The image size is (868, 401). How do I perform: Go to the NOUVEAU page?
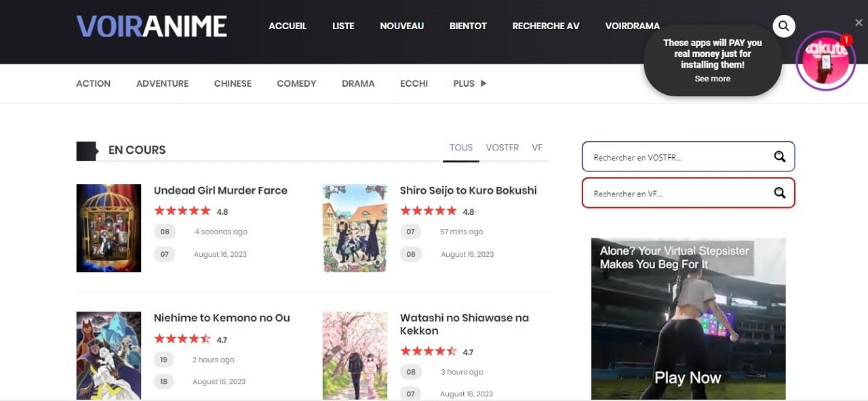coord(401,26)
